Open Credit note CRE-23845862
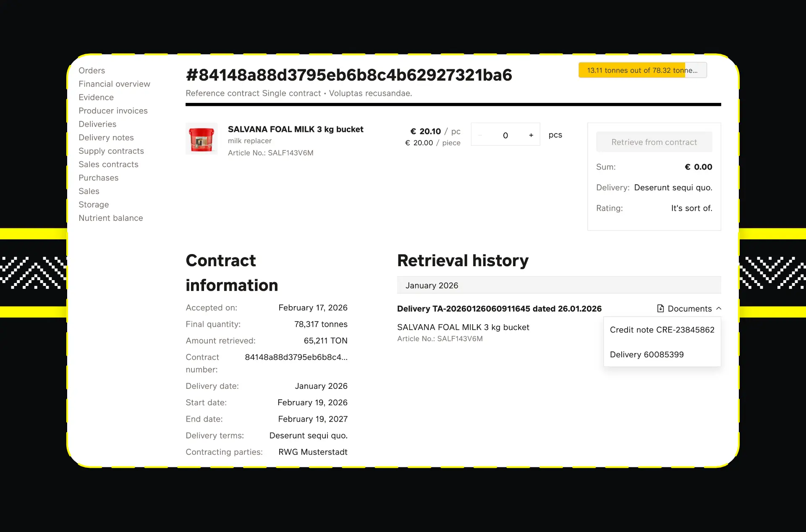This screenshot has height=532, width=806. click(662, 330)
